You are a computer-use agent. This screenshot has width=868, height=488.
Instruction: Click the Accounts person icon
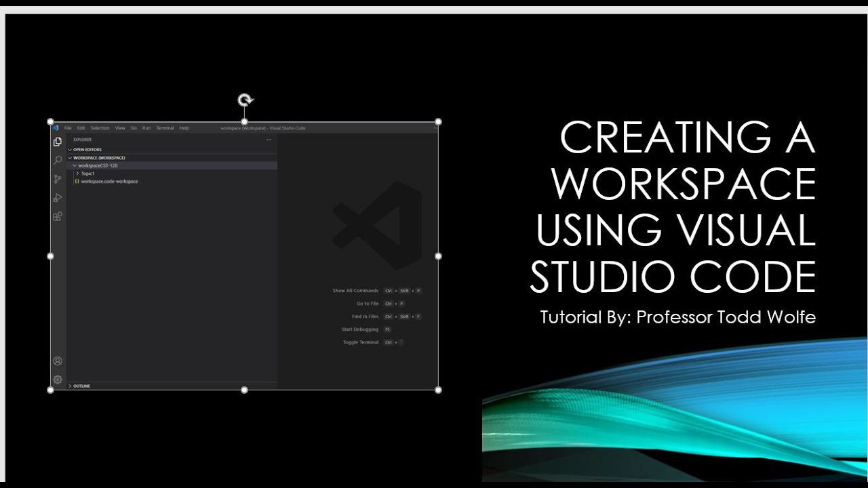coord(58,361)
